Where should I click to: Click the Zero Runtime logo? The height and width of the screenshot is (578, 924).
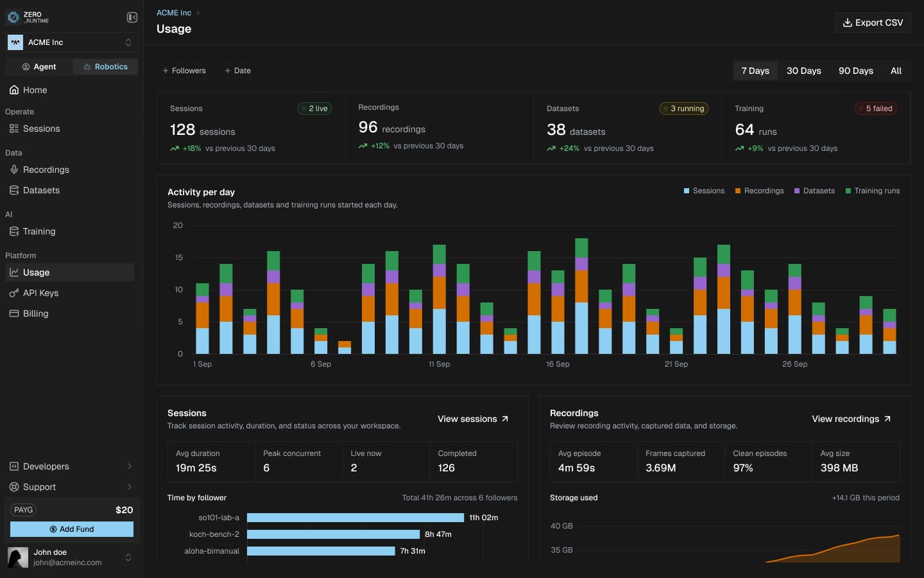tap(28, 17)
